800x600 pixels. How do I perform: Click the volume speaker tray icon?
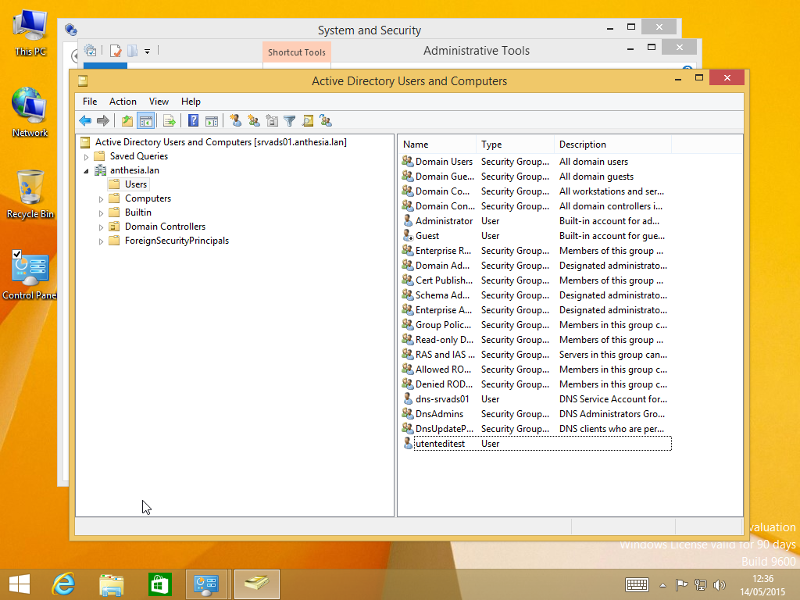click(x=719, y=585)
